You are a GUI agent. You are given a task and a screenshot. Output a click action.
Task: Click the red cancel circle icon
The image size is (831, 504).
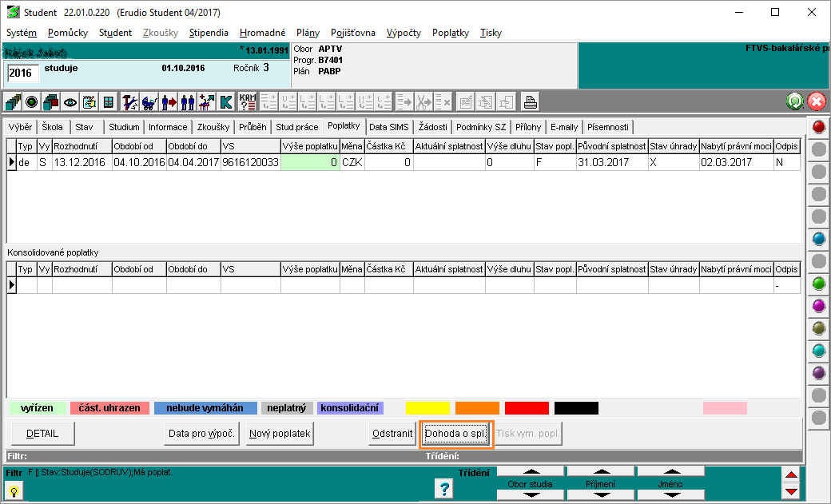[x=816, y=101]
